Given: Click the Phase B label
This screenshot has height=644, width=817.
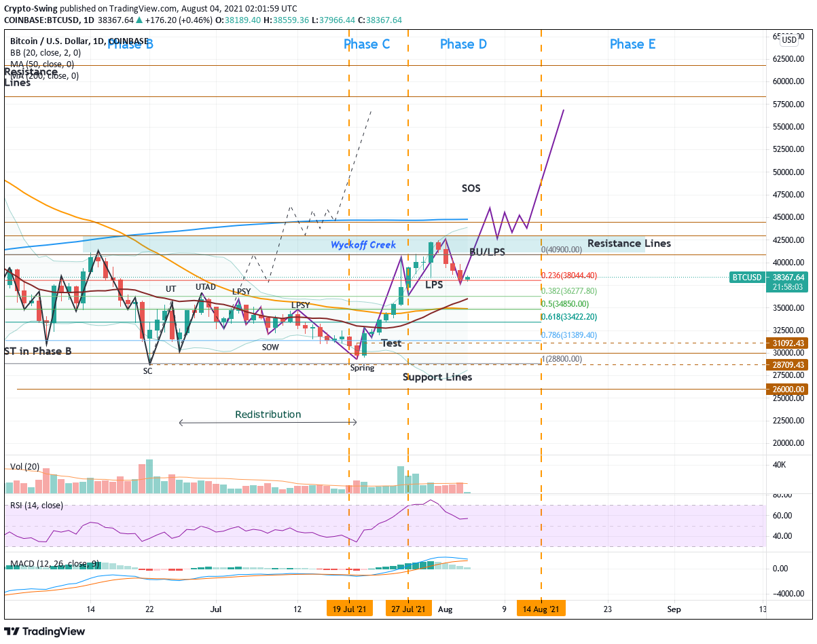Looking at the screenshot, I should point(130,45).
